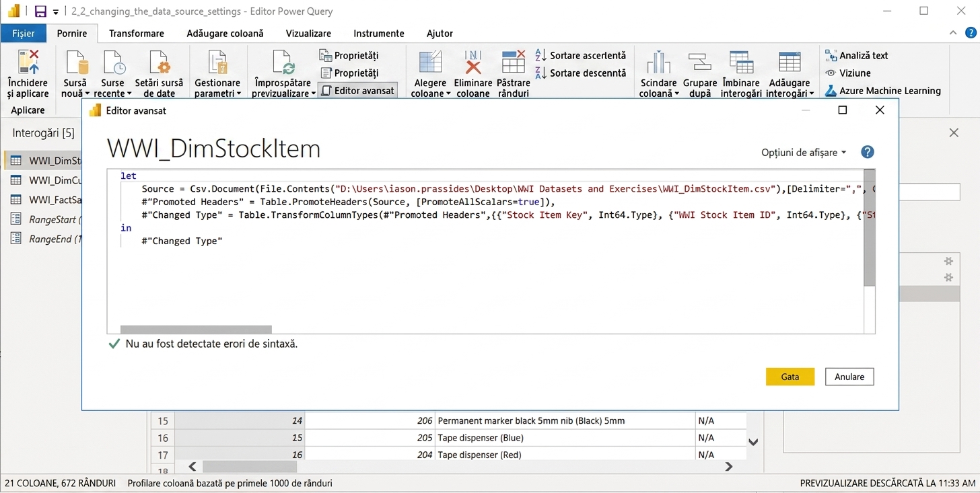Click the Grupare după icon

coord(700,62)
